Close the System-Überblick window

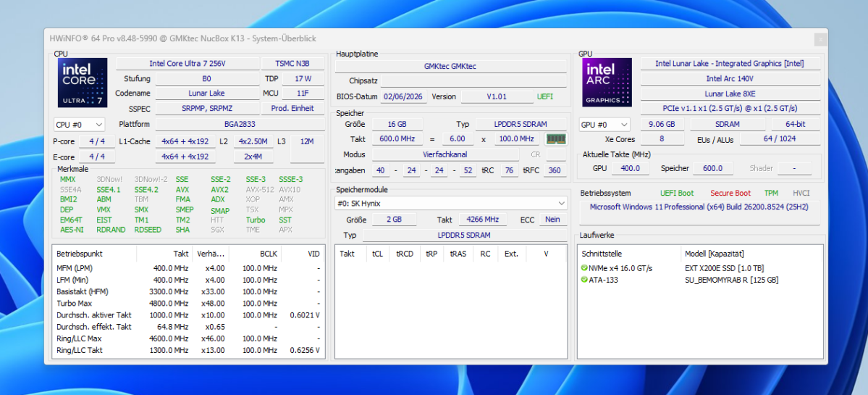click(x=821, y=39)
